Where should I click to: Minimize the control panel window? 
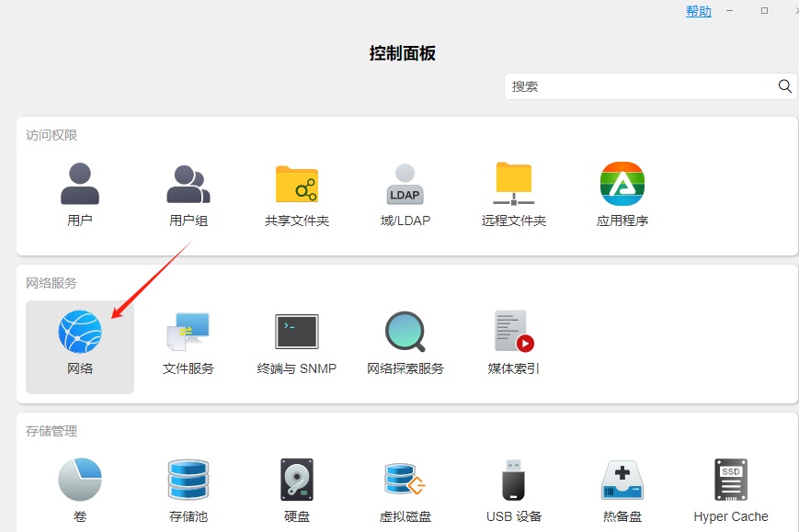pos(730,11)
